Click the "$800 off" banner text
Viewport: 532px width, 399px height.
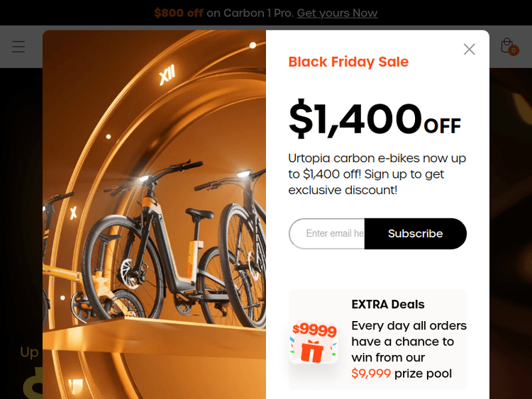click(178, 13)
